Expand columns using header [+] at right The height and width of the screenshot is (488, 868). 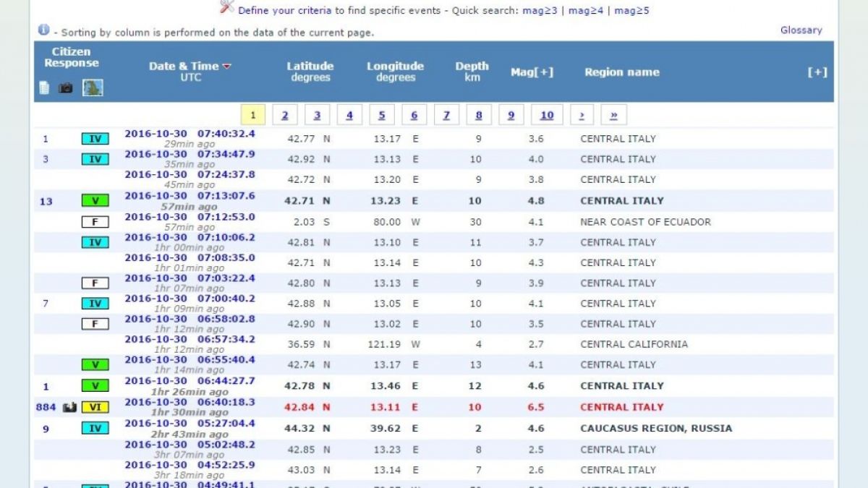(x=817, y=72)
